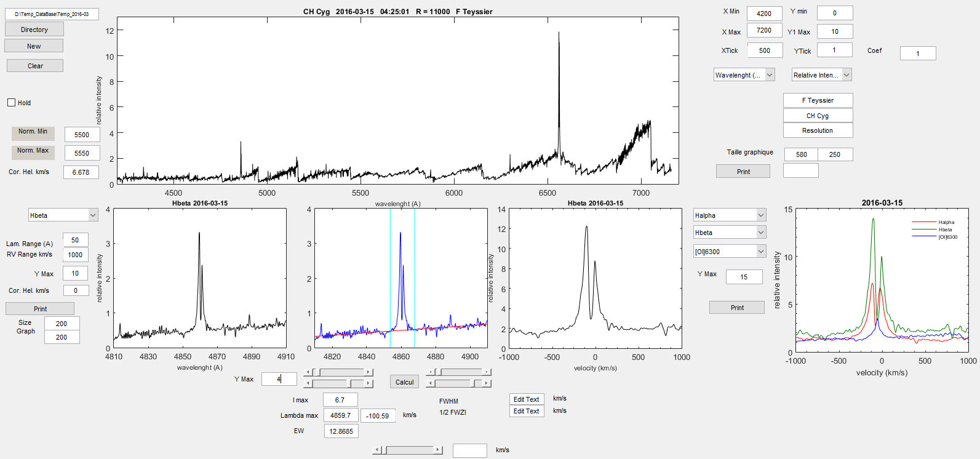Screen dimensions: 980x459
Task: Focus the Coef input field
Action: point(917,54)
